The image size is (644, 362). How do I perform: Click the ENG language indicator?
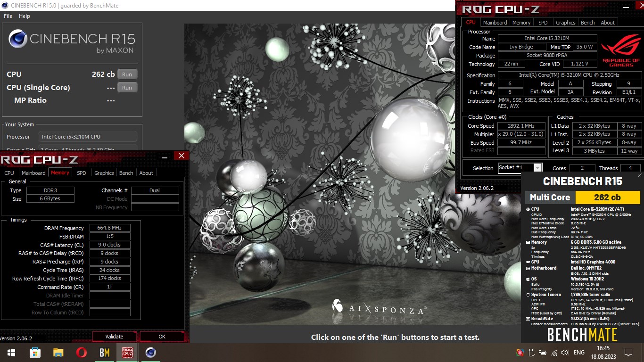coord(579,353)
